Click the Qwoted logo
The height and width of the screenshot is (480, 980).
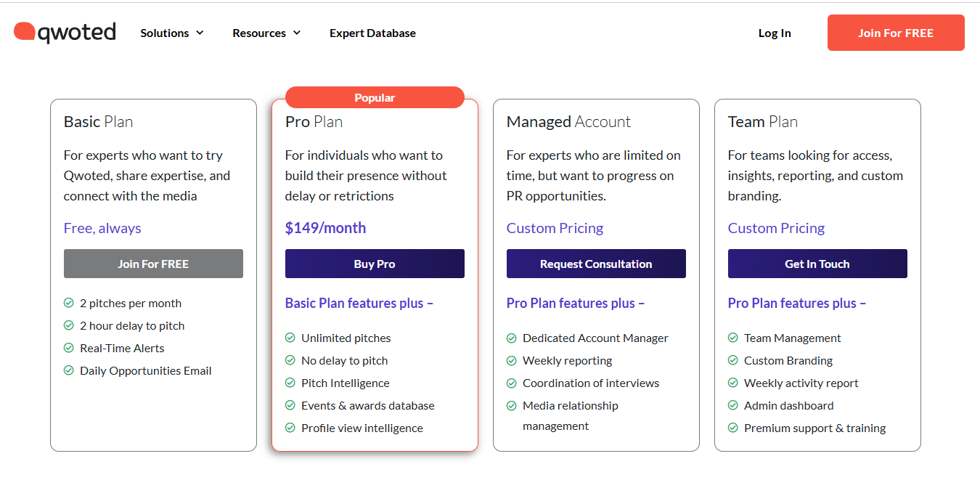65,33
